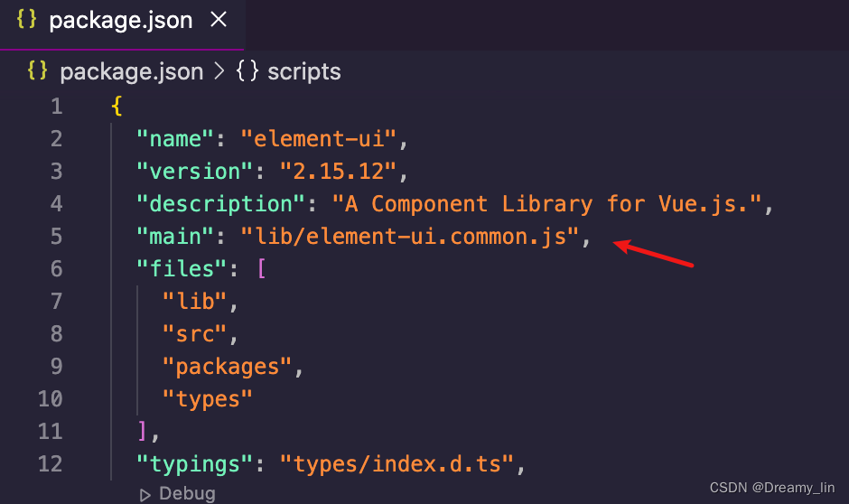The width and height of the screenshot is (849, 504).
Task: Click the opening curly brace on line 1
Action: coord(117,107)
